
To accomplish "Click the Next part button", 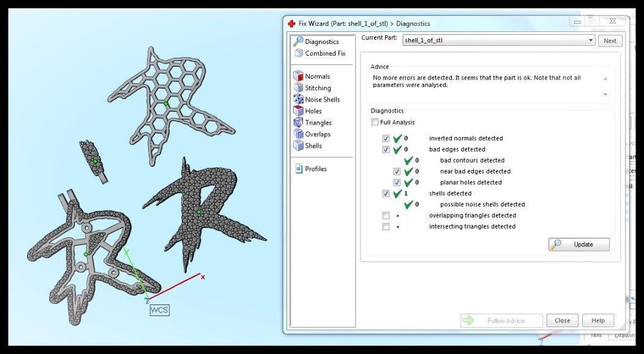I will click(610, 40).
